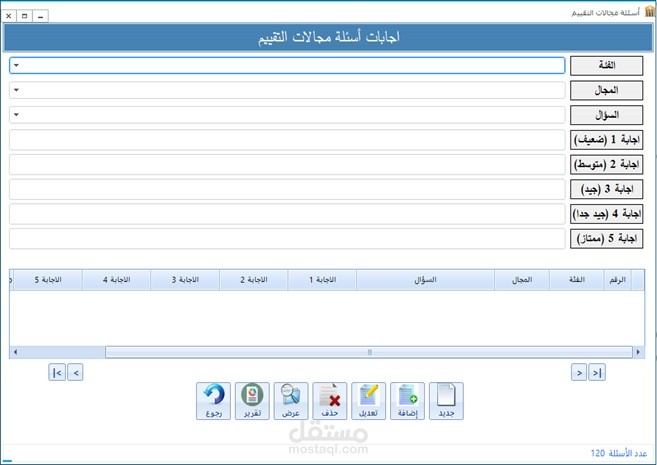Close the window with X button
The height and width of the screenshot is (465, 657).
tap(9, 16)
